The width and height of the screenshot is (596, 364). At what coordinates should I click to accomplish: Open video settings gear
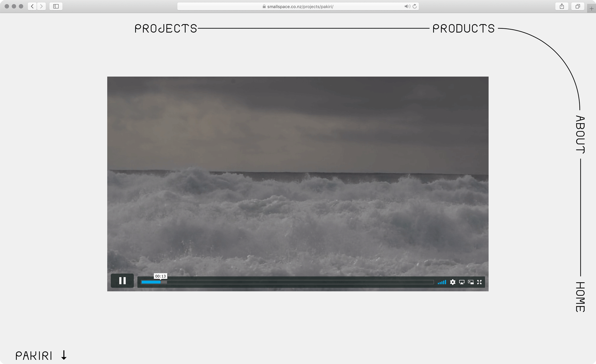[453, 282]
